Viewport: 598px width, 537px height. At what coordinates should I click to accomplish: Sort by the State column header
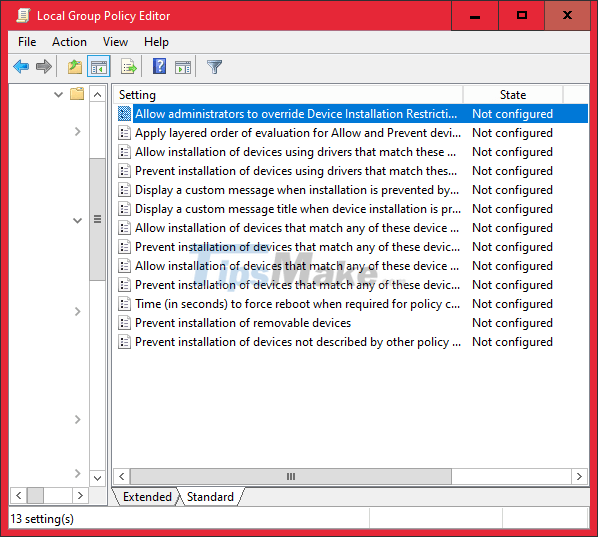(x=513, y=95)
